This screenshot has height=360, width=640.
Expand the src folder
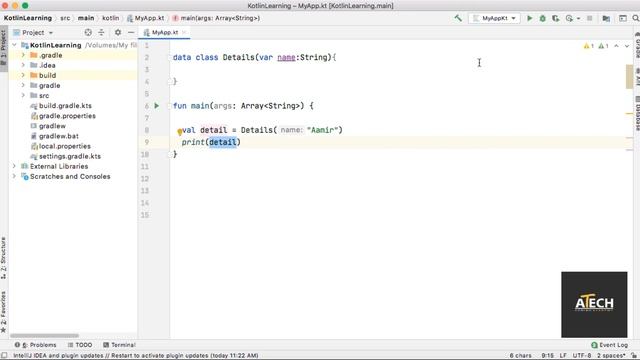click(23, 96)
